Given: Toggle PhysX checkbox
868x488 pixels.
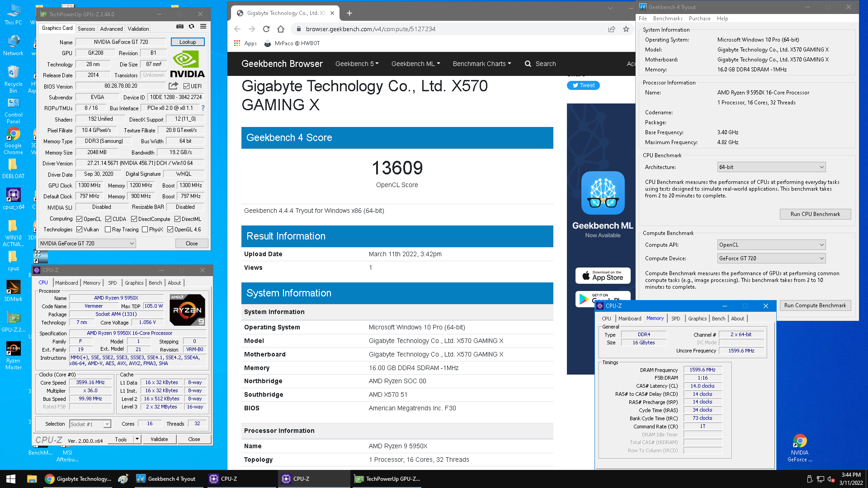Looking at the screenshot, I should click(145, 229).
